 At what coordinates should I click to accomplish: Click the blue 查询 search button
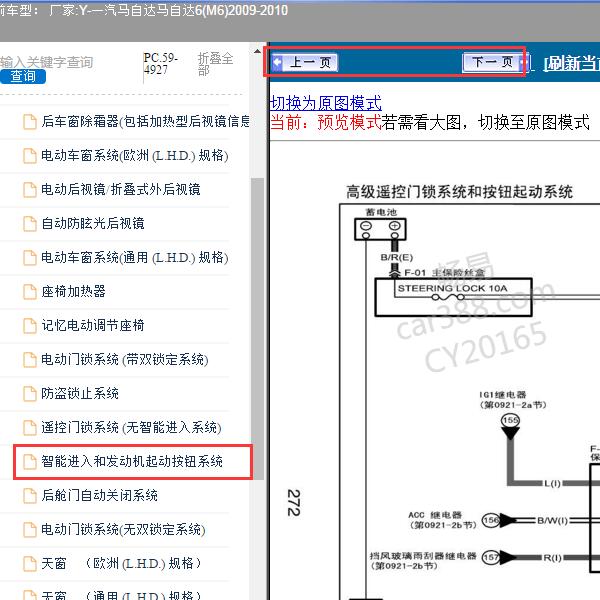23,76
